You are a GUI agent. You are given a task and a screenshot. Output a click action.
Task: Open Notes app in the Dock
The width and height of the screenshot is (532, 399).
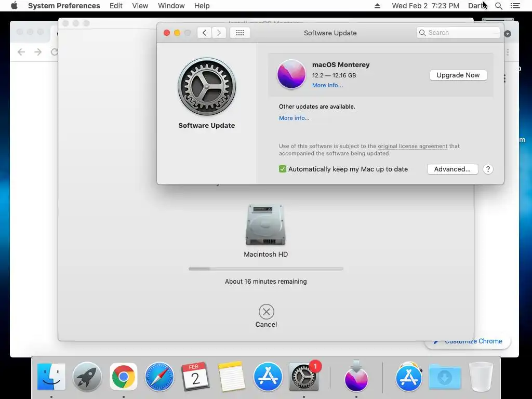232,377
